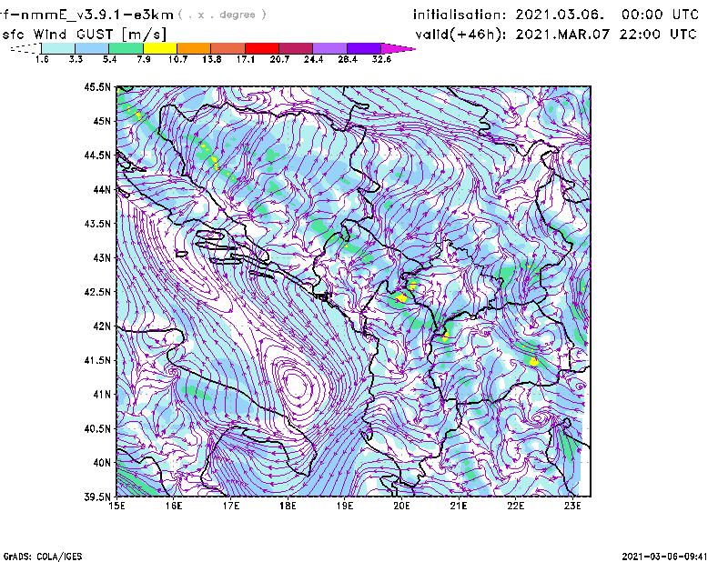The image size is (728, 562).
Task: Click the 41.5N latitude label
Action: pyautogui.click(x=97, y=360)
